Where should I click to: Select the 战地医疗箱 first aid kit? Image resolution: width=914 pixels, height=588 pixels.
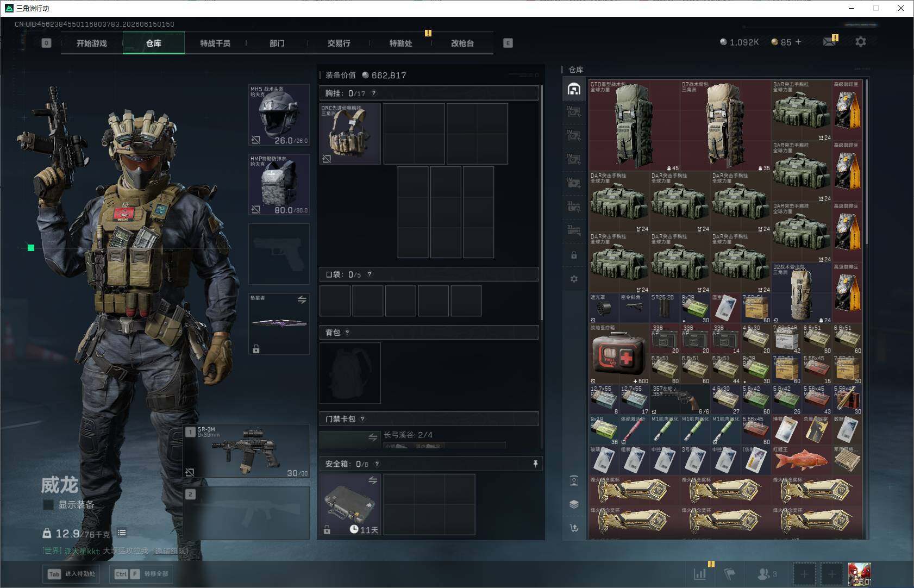pos(619,354)
